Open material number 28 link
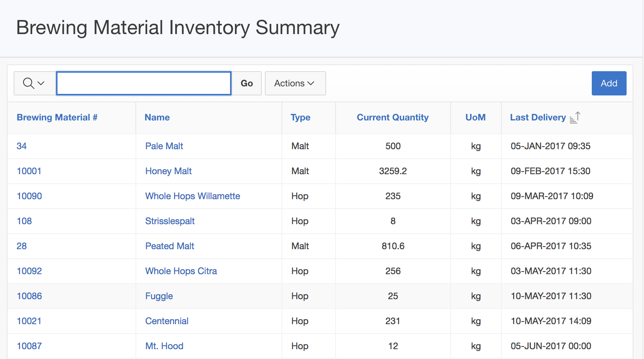Image resolution: width=644 pixels, height=359 pixels. (22, 246)
